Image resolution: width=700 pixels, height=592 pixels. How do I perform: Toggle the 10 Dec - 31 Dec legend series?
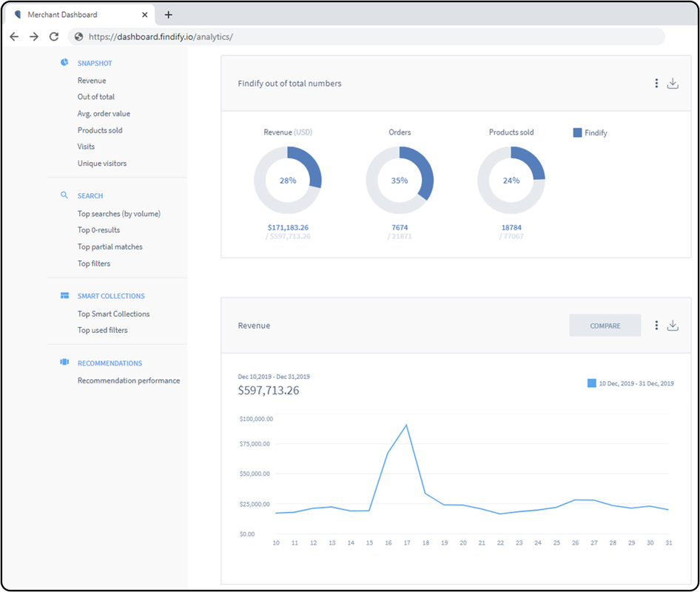630,383
